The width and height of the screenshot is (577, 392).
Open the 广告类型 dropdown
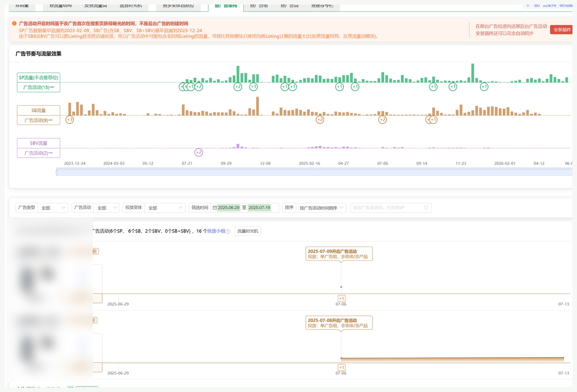(x=53, y=208)
